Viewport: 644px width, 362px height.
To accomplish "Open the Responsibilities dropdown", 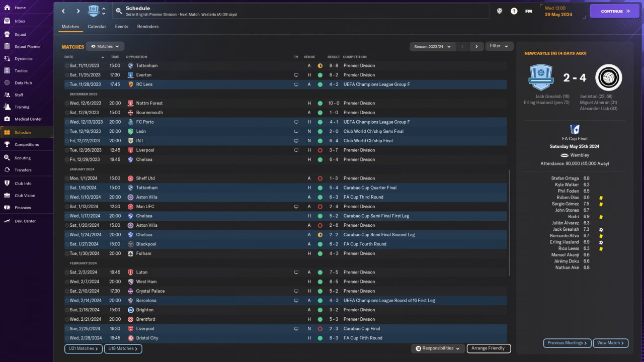I will point(437,348).
